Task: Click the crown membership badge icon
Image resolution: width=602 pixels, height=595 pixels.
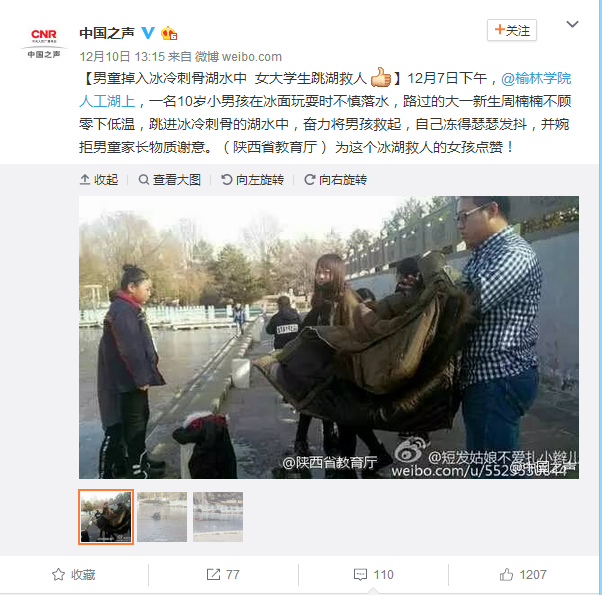Action: pos(169,33)
